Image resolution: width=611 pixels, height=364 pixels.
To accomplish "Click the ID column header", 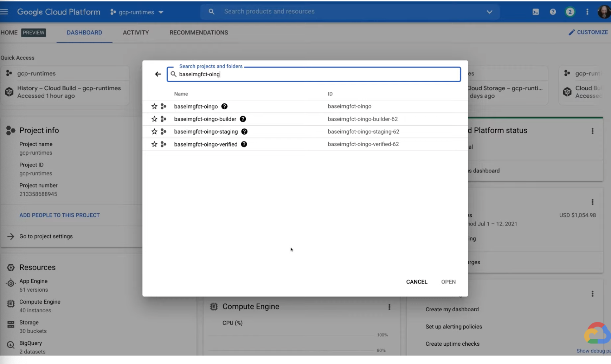I will [330, 94].
